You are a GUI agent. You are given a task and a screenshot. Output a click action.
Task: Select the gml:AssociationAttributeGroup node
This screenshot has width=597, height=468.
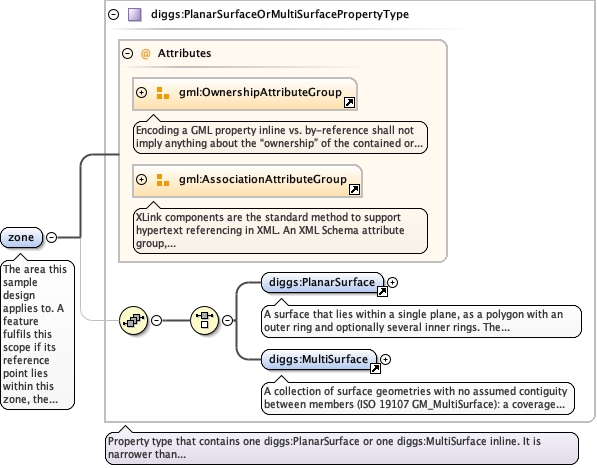point(247,181)
